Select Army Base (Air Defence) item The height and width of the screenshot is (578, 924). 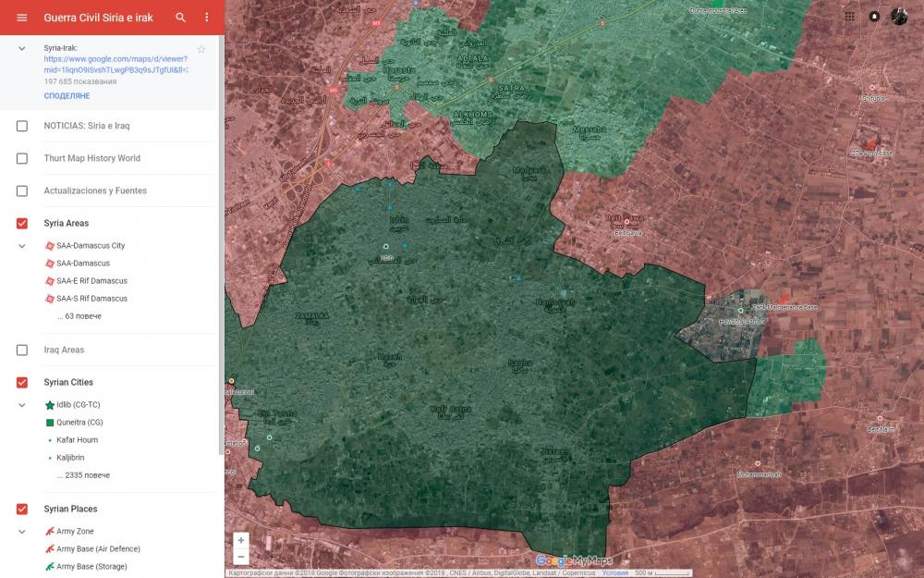coord(98,549)
